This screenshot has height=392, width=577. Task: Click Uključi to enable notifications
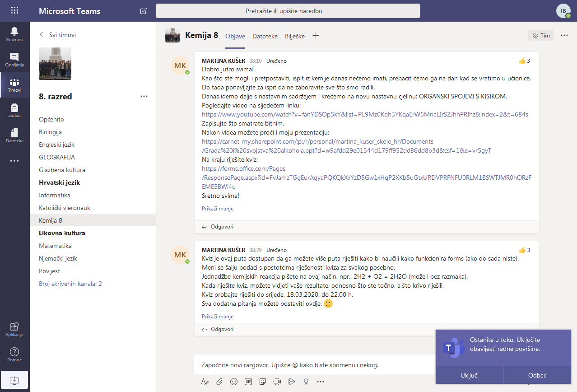pyautogui.click(x=470, y=375)
